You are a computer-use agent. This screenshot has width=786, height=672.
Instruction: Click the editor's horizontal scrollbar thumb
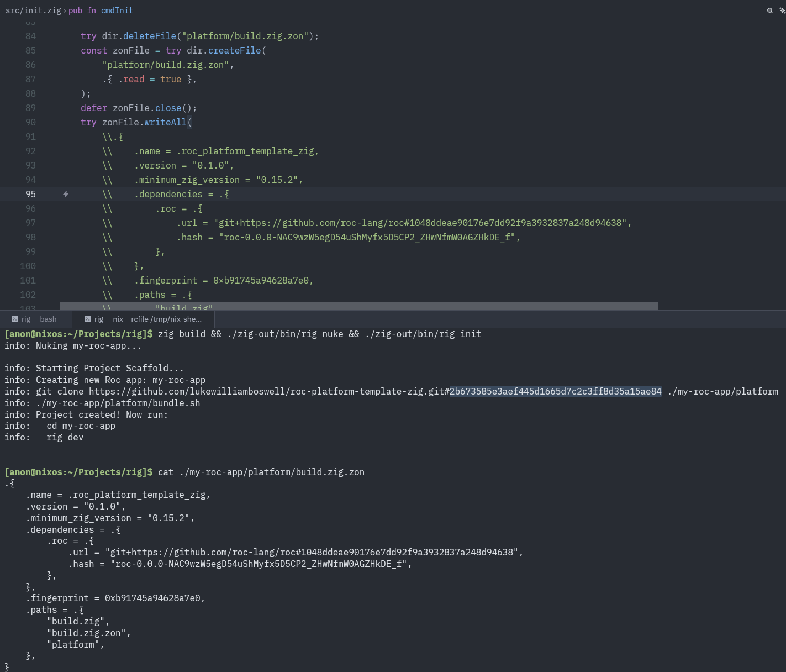359,306
